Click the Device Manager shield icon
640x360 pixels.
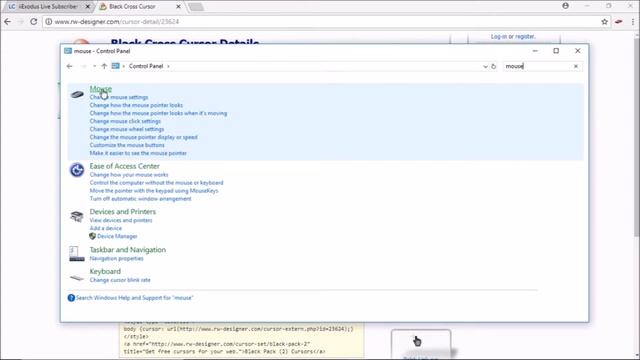(93, 236)
